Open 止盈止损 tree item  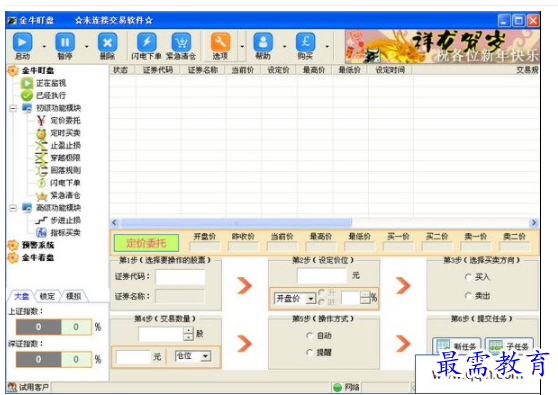coord(65,145)
